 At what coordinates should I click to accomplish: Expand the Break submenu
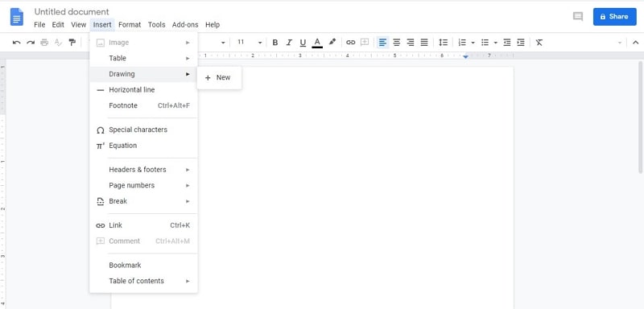tap(144, 201)
